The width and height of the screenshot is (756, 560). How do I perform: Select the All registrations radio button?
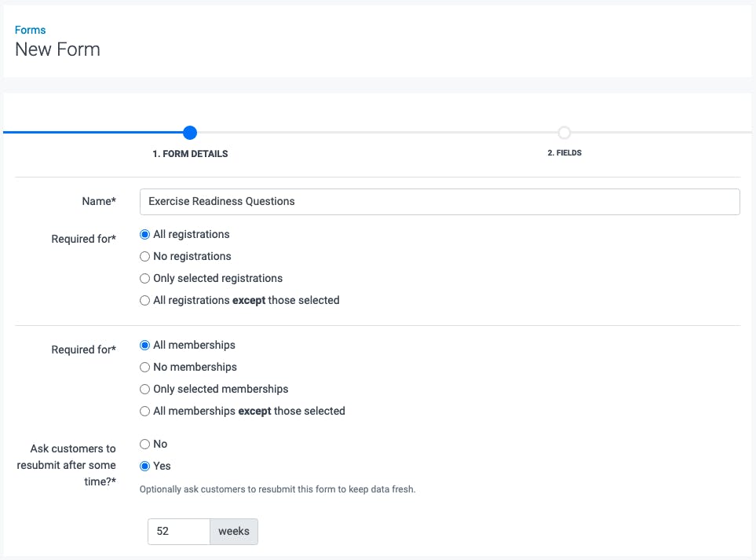point(144,234)
